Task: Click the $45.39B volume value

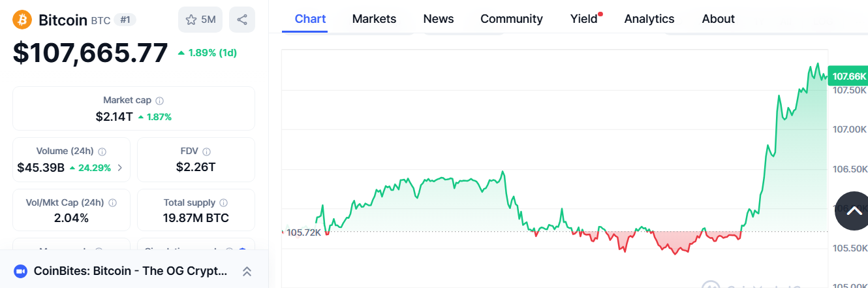Action: pyautogui.click(x=40, y=168)
